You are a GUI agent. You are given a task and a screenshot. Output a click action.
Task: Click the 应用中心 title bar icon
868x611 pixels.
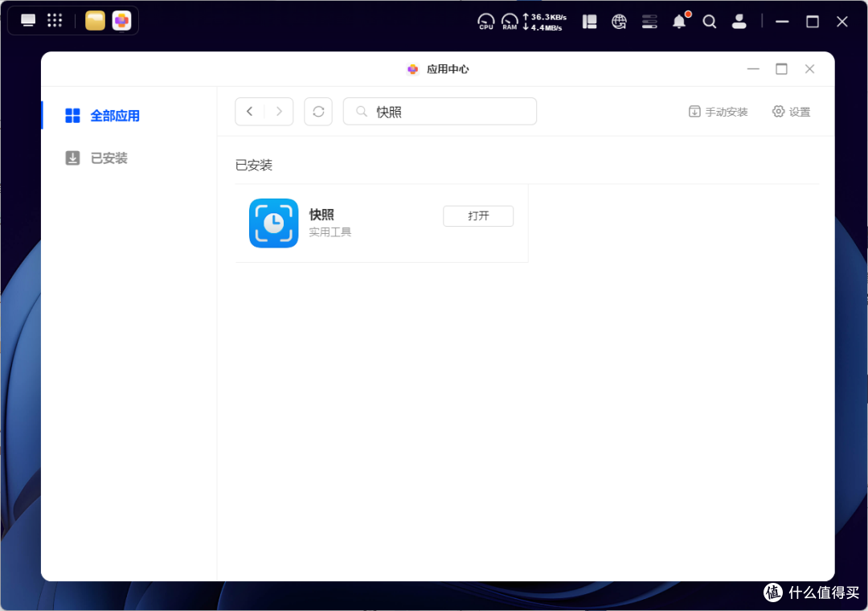click(x=412, y=69)
